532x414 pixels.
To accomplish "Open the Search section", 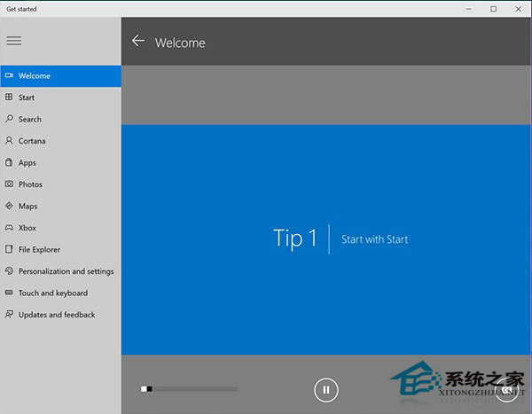I will (x=60, y=119).
